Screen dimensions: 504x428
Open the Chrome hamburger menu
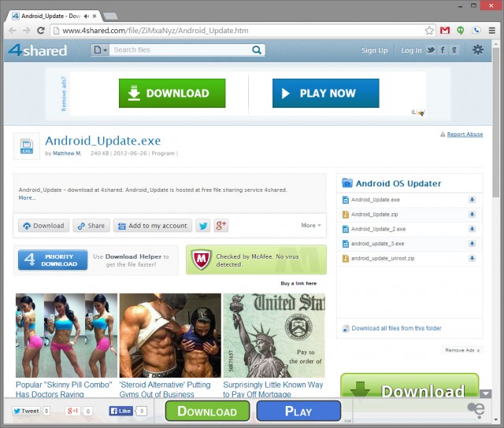coord(491,31)
